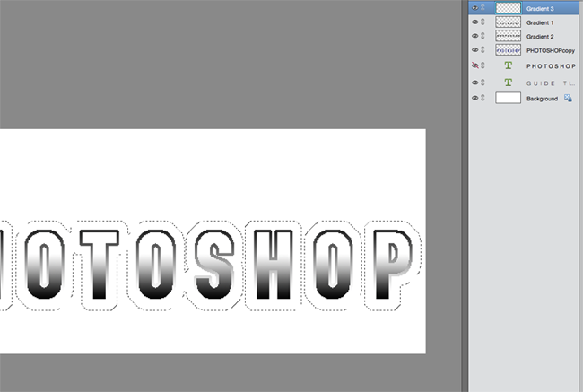Toggle link icon on GUIDE text layer
Screen dimensions: 583x392
point(483,83)
